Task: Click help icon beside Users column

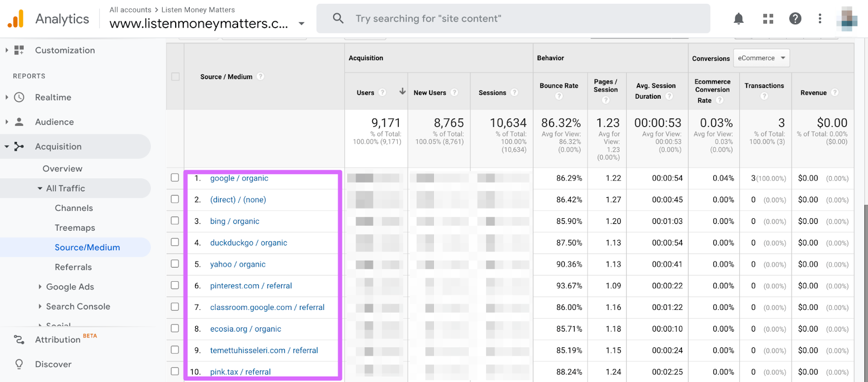Action: 382,93
